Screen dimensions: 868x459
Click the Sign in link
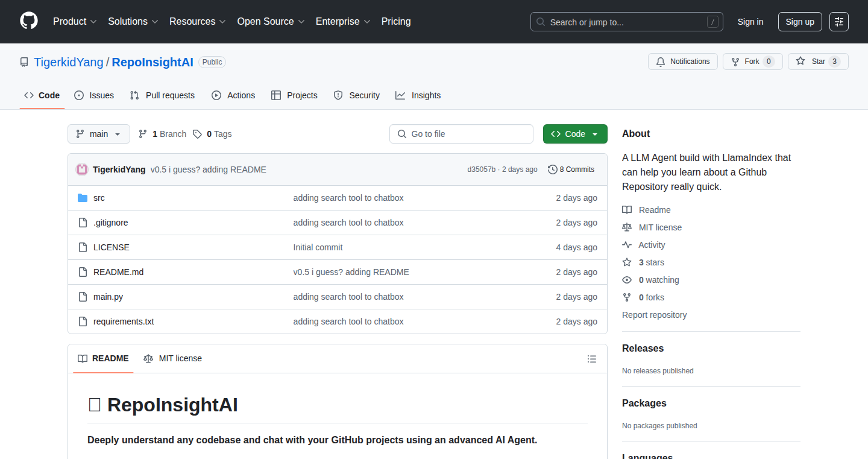750,22
